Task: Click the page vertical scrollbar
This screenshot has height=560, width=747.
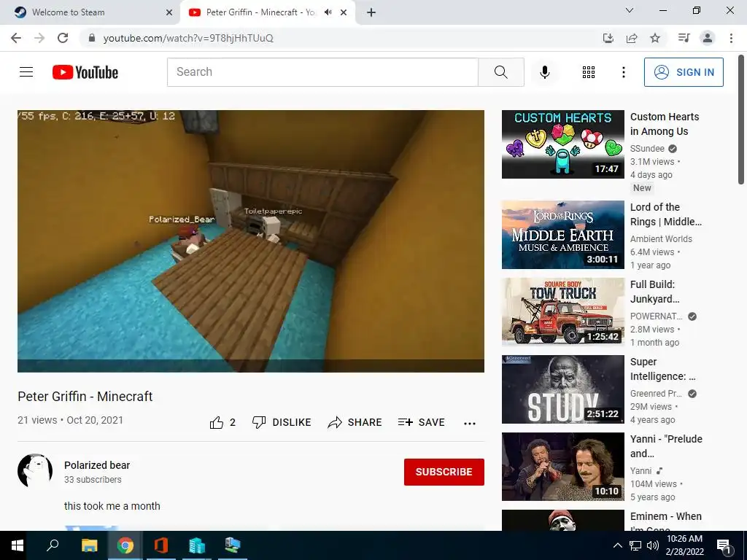Action: pos(741,119)
